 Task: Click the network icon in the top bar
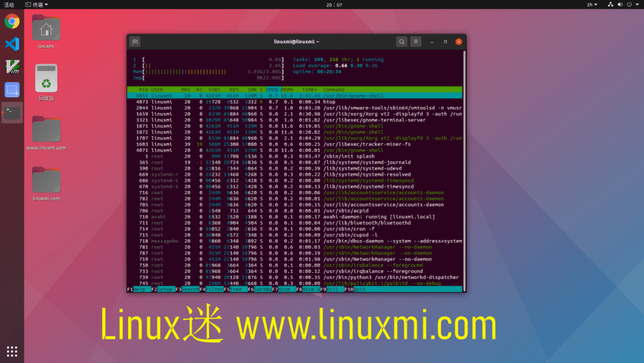(611, 4)
